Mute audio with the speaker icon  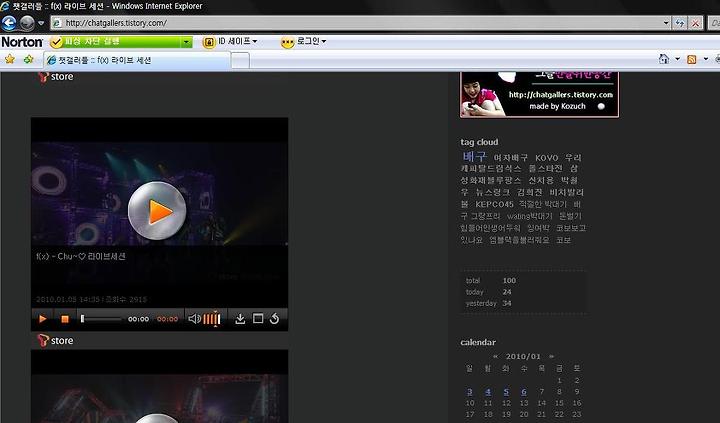click(194, 319)
